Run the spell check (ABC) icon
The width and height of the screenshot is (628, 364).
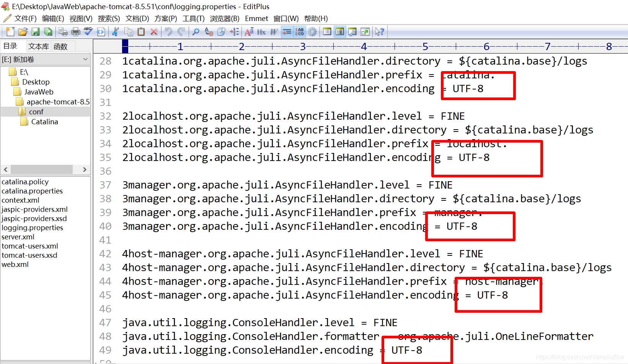88,32
